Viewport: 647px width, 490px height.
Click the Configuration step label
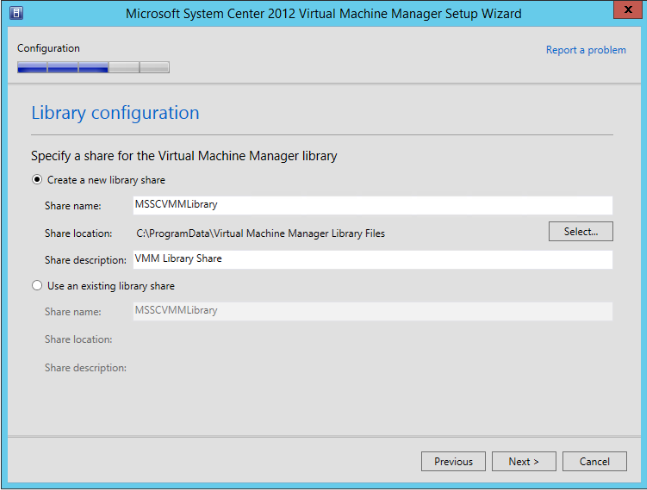coord(48,48)
